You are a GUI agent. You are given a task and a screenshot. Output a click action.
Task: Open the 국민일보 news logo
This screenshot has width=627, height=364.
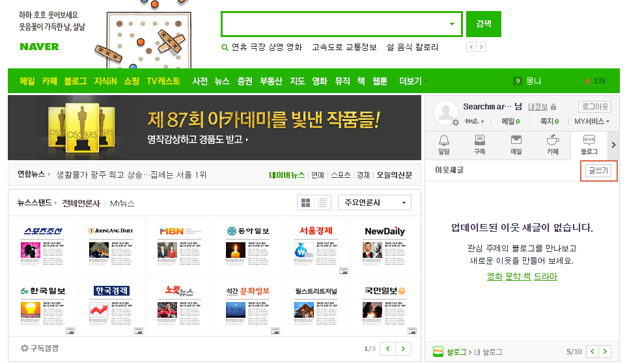[x=385, y=291]
